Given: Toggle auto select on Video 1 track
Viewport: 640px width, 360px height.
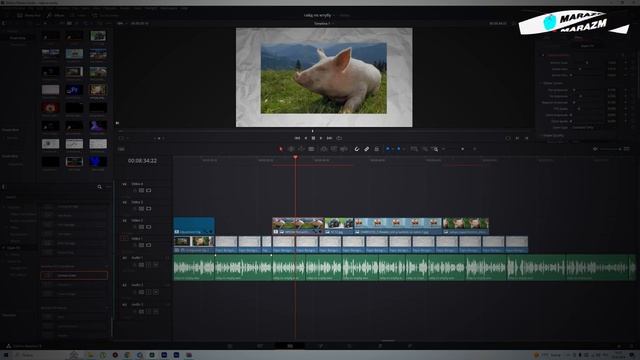Looking at the screenshot, I should pyautogui.click(x=141, y=245).
